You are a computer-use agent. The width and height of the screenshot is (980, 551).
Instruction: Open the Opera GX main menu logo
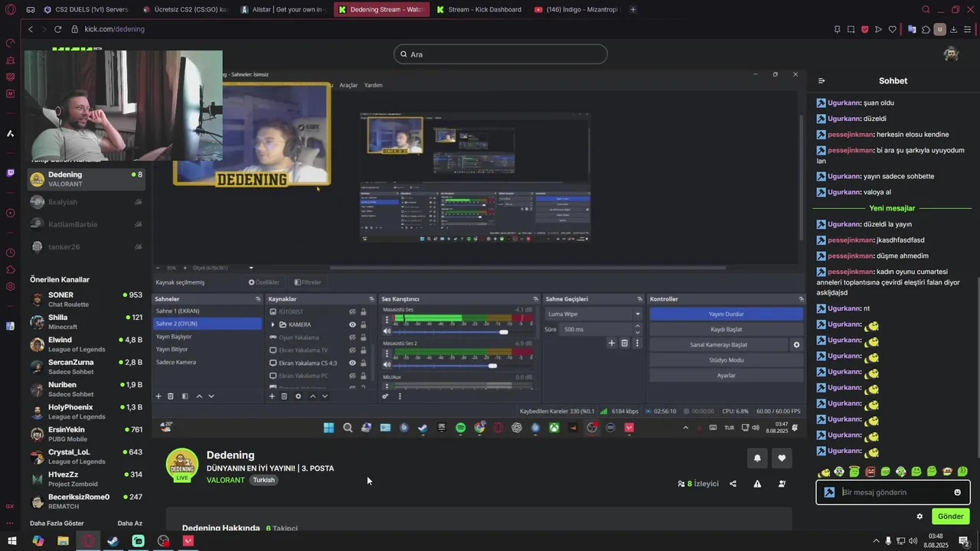10,10
